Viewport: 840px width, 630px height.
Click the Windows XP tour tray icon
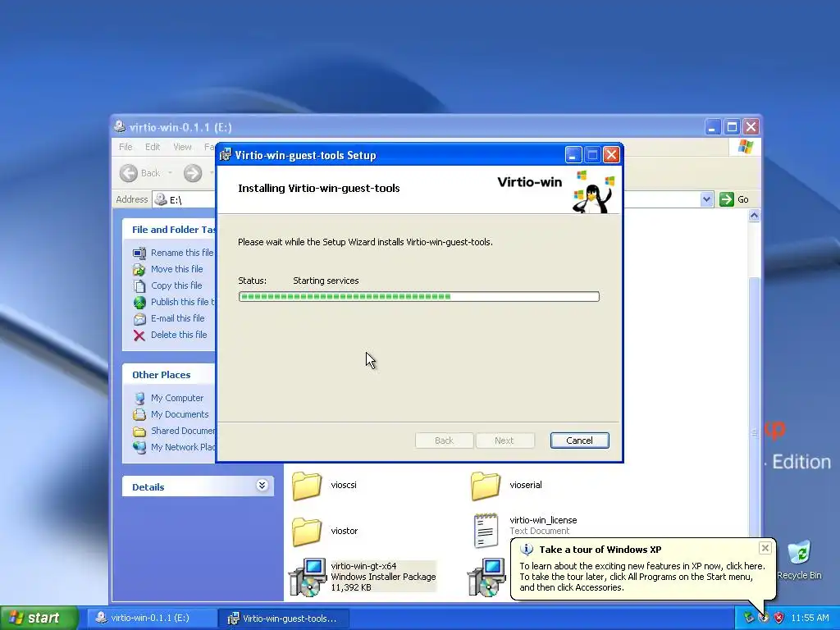point(764,618)
